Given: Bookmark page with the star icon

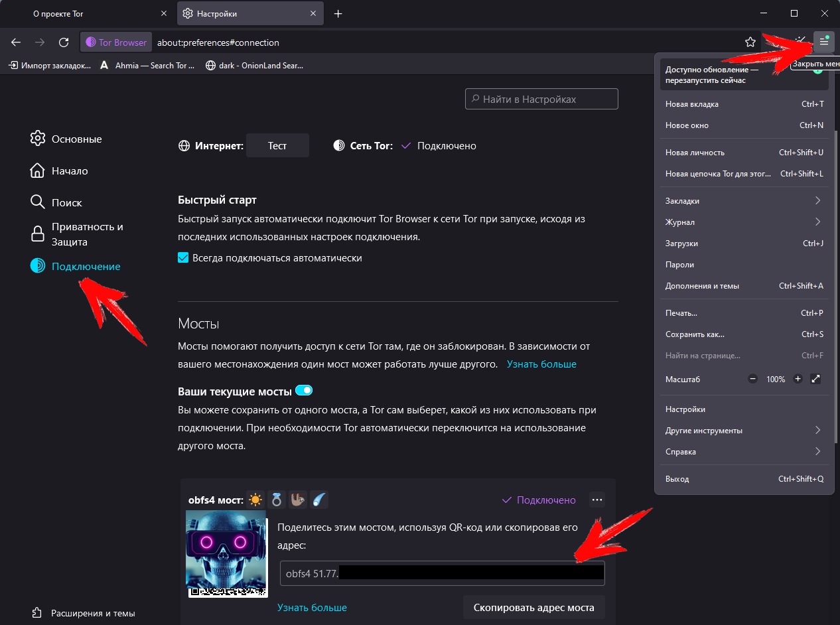Looking at the screenshot, I should pos(750,42).
